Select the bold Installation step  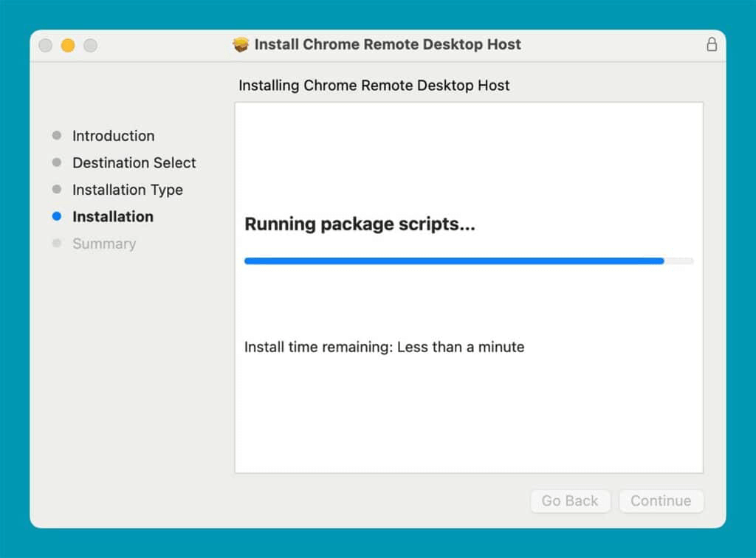(113, 216)
